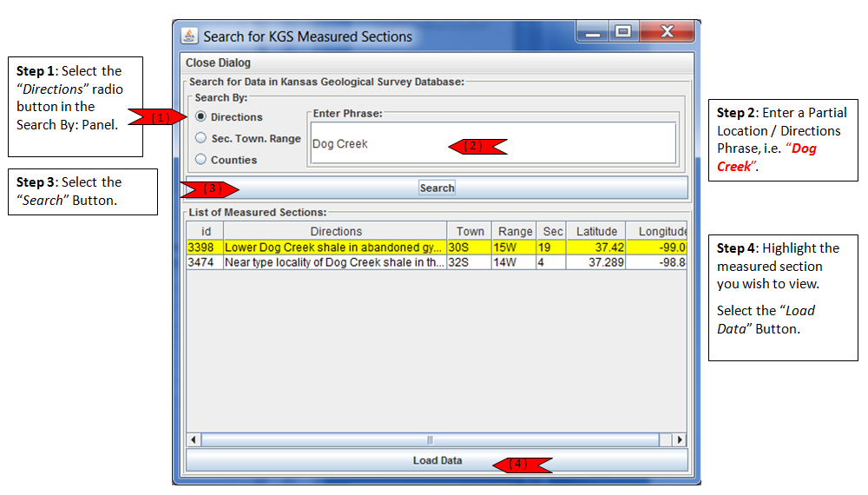Click the left scroll arrow of table
The image size is (868, 495).
[x=194, y=439]
